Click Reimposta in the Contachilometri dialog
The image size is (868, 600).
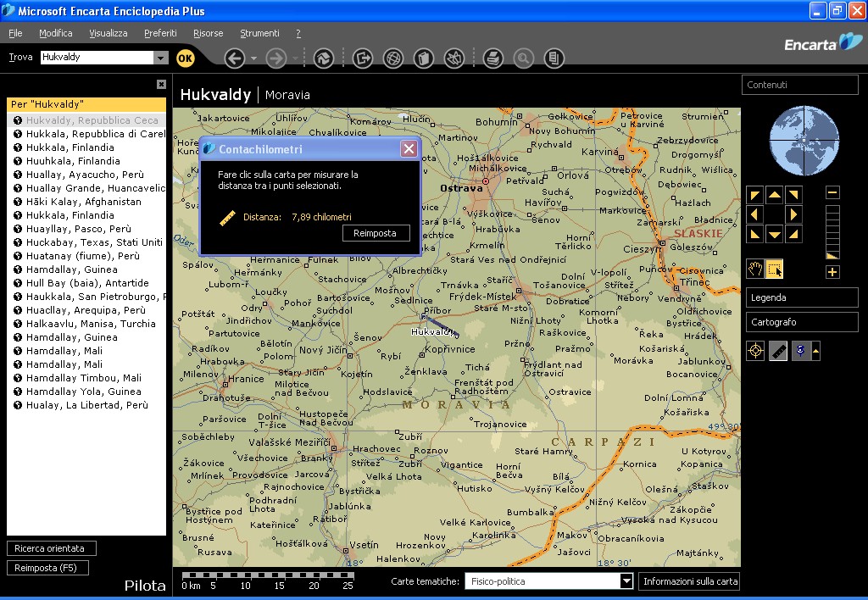(x=376, y=233)
